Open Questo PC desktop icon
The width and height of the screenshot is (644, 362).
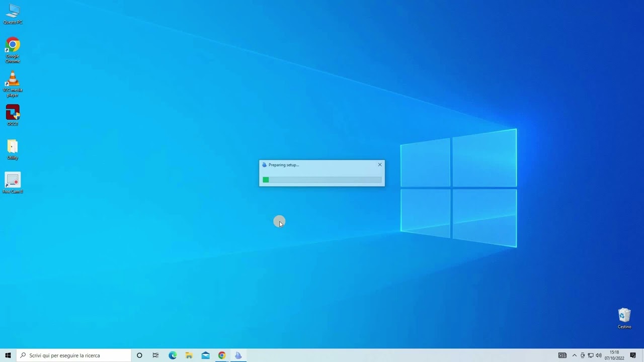tap(13, 14)
